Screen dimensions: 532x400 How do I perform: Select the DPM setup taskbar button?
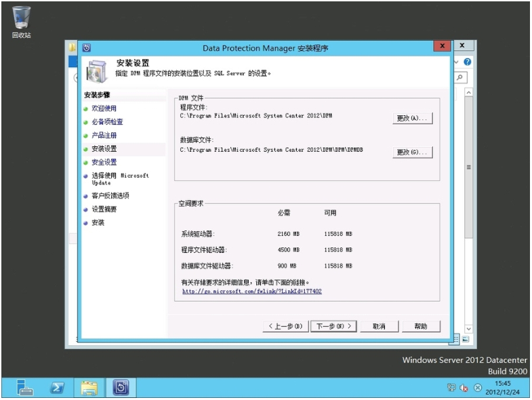(121, 387)
